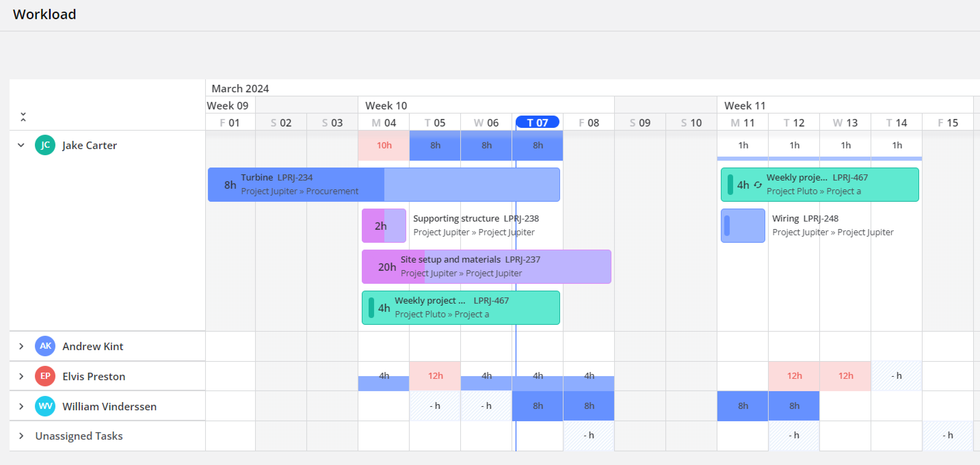Expand the Unassigned Tasks row

point(21,436)
